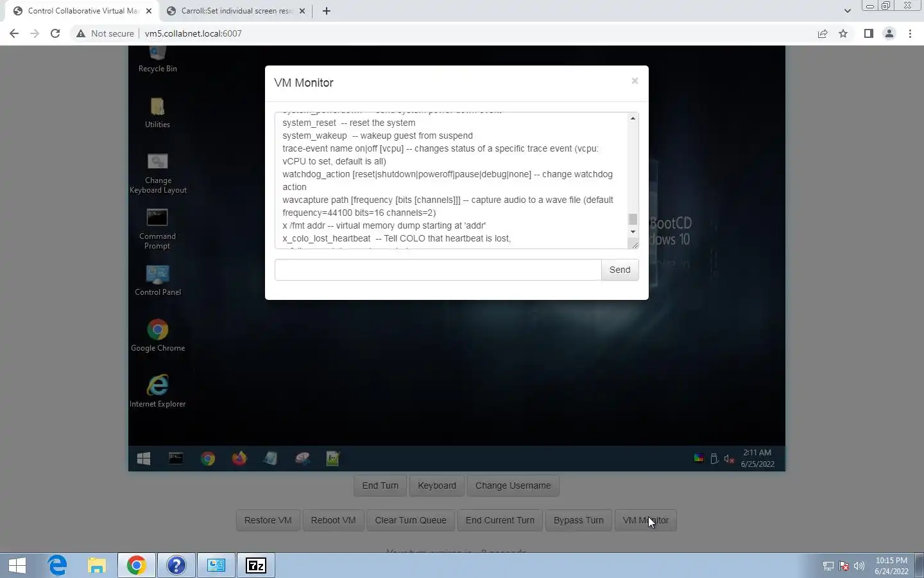Click the VM taskbar Firefox icon
924x578 pixels.
[239, 459]
